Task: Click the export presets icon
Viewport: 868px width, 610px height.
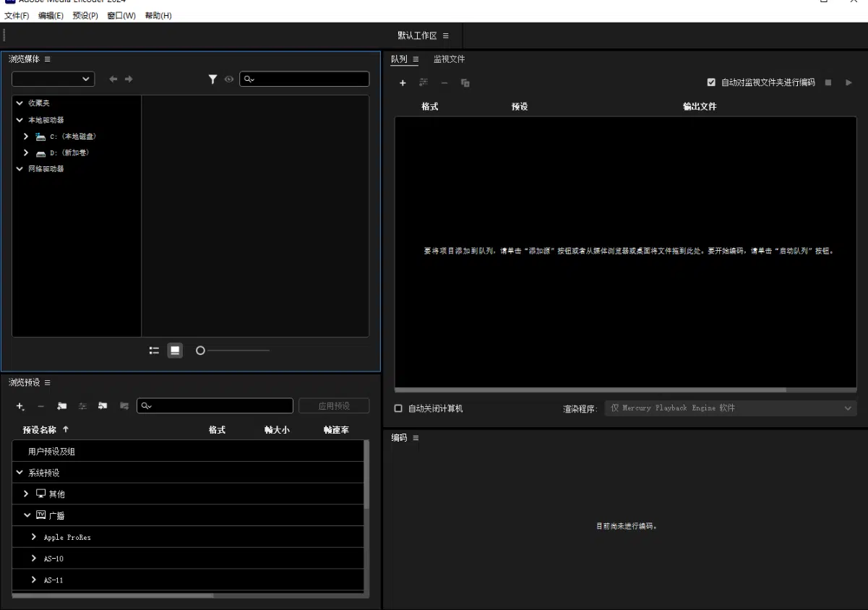Action: click(x=123, y=406)
